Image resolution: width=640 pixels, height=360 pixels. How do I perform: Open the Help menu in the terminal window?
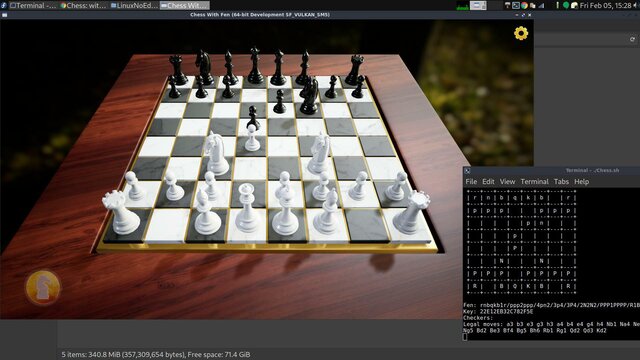(582, 182)
